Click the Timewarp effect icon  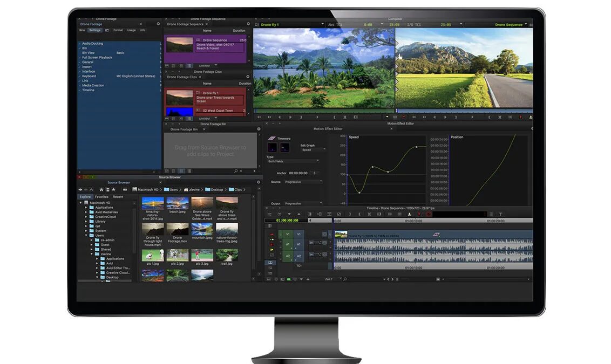tap(272, 139)
